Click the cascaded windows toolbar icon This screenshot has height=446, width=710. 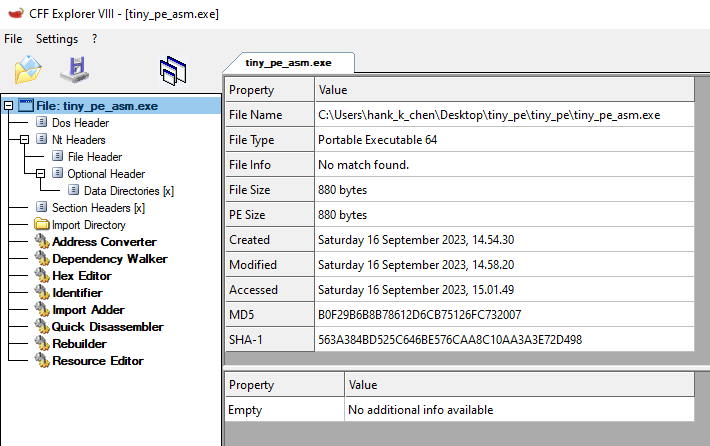[173, 70]
